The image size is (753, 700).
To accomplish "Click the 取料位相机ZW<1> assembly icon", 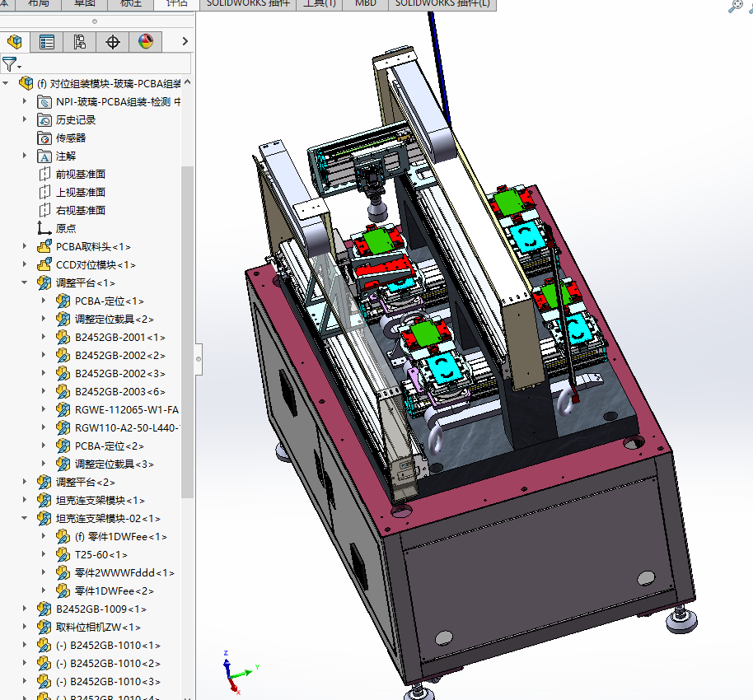I will click(x=44, y=628).
